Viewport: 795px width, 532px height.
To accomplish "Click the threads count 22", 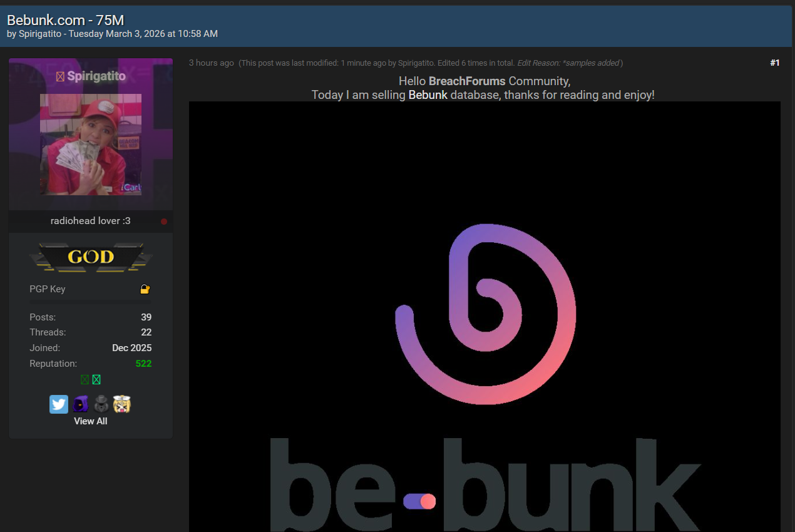I will (146, 332).
